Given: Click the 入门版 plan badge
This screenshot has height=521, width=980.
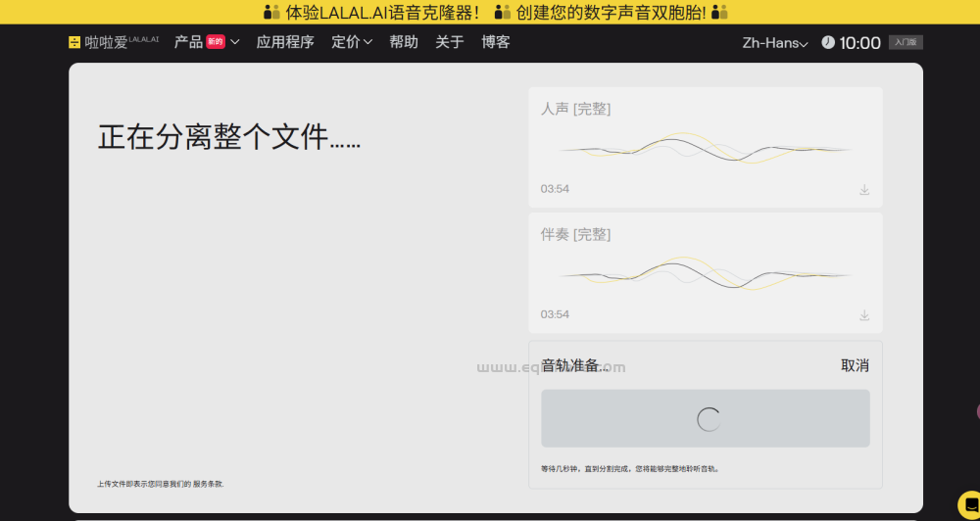Looking at the screenshot, I should [x=906, y=42].
